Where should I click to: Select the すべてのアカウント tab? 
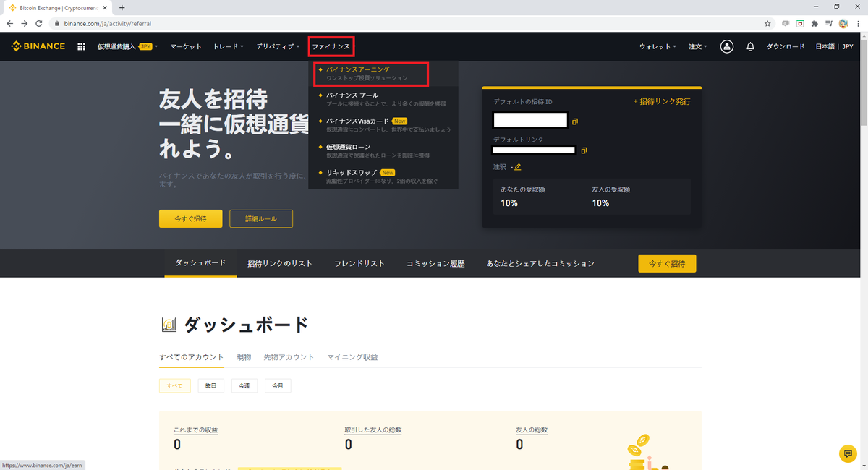coord(192,357)
